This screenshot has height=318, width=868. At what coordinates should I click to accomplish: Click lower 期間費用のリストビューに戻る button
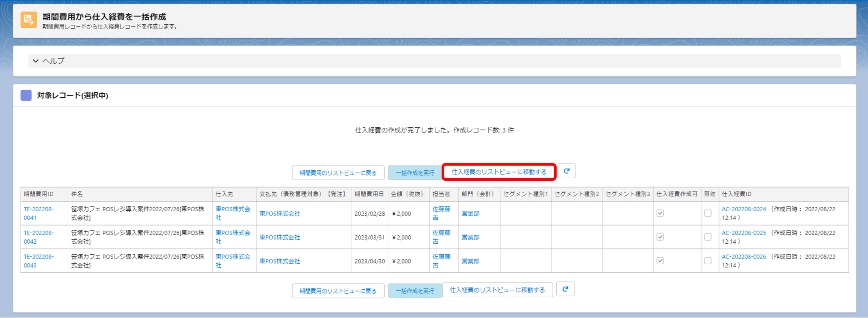click(338, 291)
